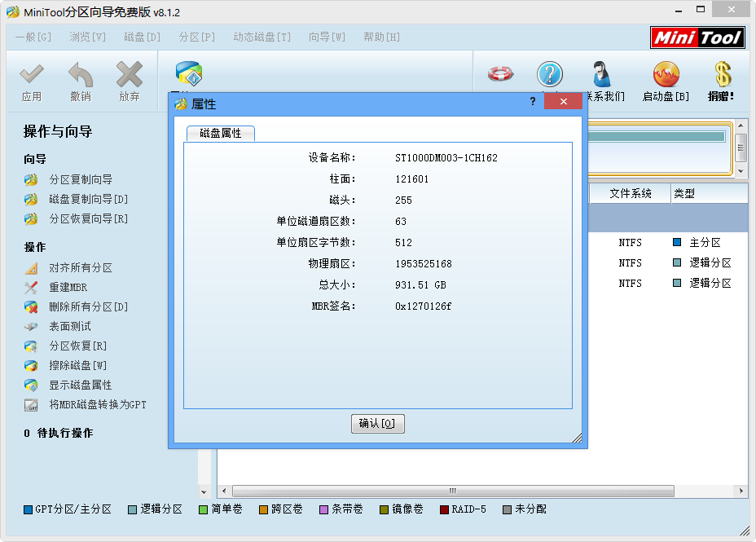The image size is (756, 542).
Task: Click the left panel scroll down arrow
Action: coord(204,491)
